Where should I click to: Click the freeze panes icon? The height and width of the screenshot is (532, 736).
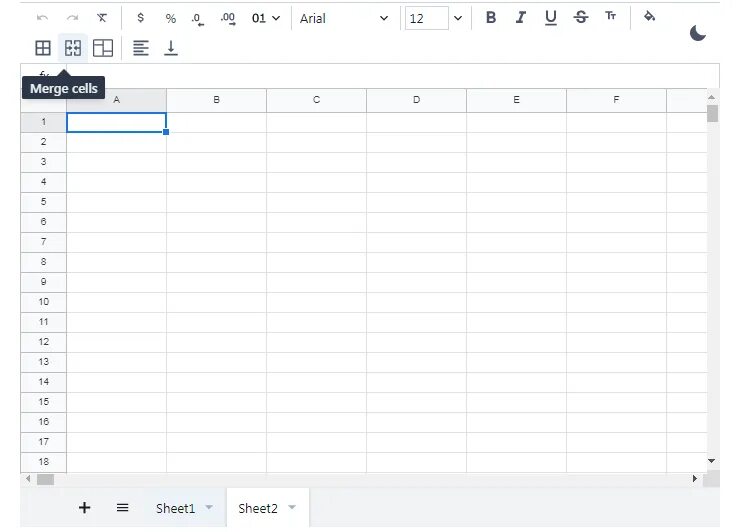(x=103, y=48)
